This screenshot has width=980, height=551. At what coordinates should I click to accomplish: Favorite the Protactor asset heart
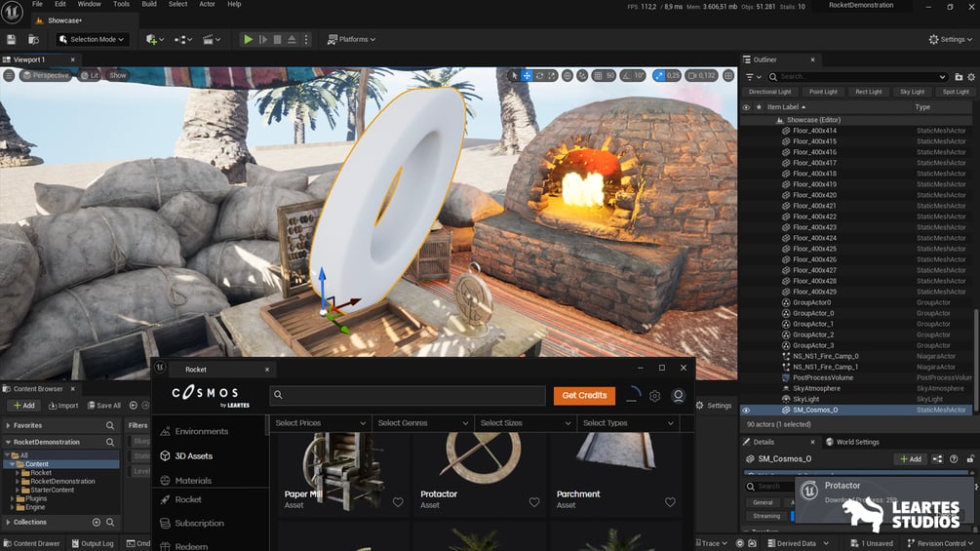pos(534,502)
